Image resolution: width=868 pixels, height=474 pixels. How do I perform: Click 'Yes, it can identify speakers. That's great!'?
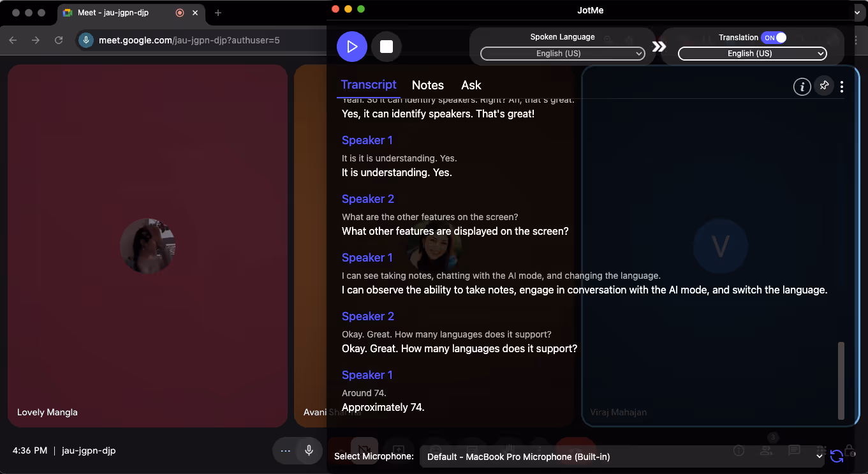click(438, 114)
